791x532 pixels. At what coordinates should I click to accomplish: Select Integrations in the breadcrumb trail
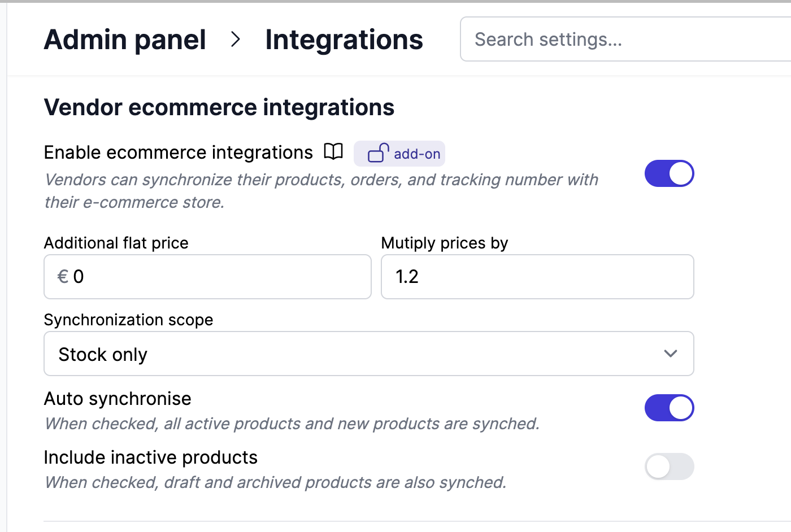tap(344, 40)
